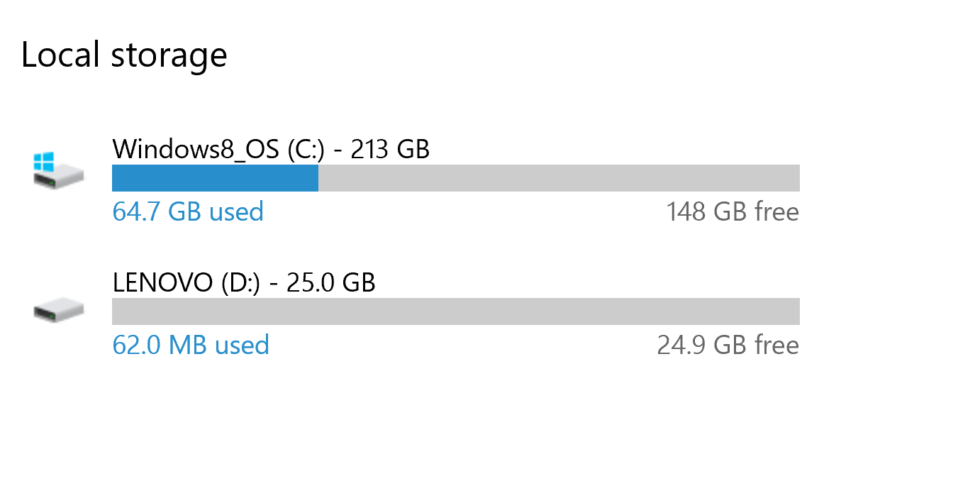Click the (D:) drive letter text
The height and width of the screenshot is (486, 980).
[x=242, y=282]
